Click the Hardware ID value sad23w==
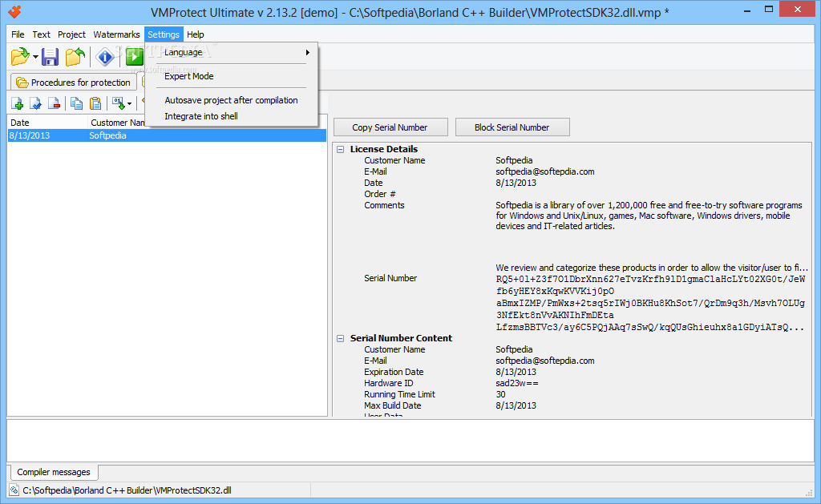The image size is (821, 504). [517, 383]
